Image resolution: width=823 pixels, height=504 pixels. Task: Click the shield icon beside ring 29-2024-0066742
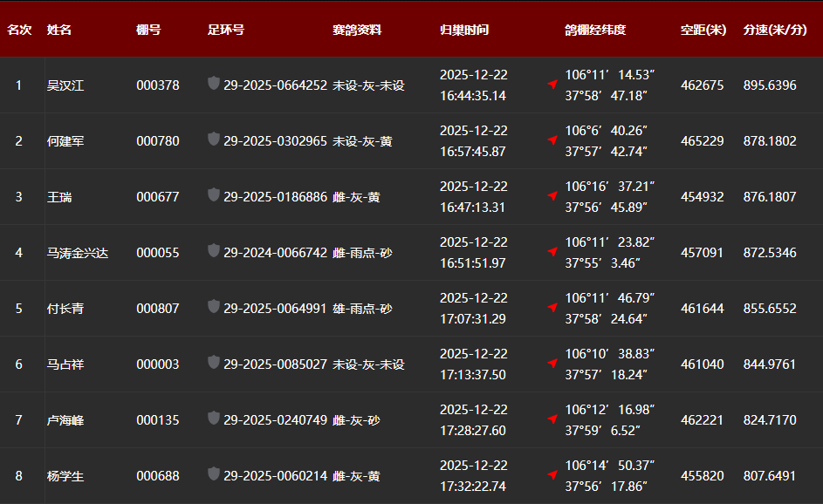[214, 251]
